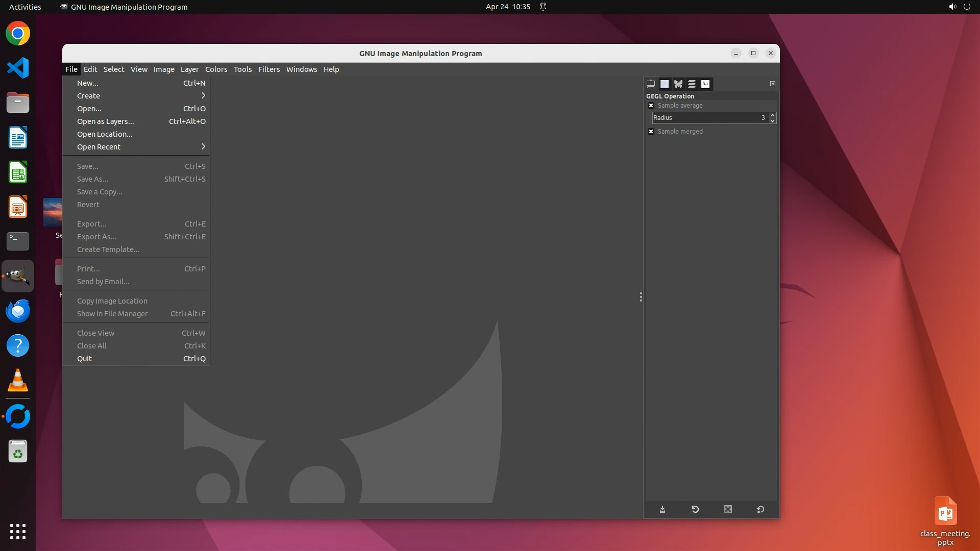This screenshot has height=551, width=980.
Task: Click Reset to default values icon
Action: point(761,509)
